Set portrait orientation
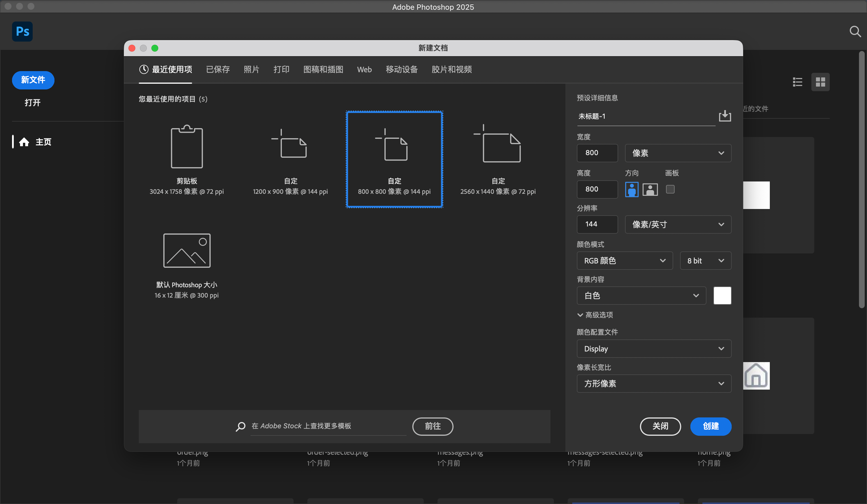Screen dimensions: 867x504 coord(632,189)
